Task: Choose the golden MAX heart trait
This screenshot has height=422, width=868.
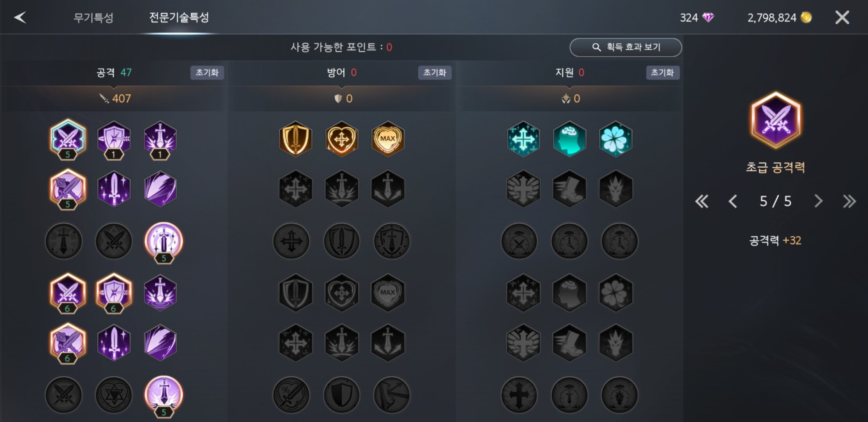Action: (387, 138)
